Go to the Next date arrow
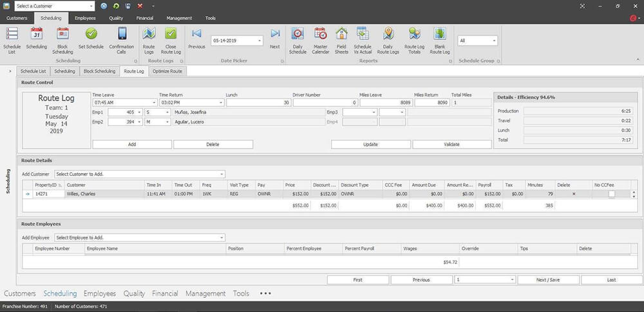The width and height of the screenshot is (644, 312). [x=275, y=34]
